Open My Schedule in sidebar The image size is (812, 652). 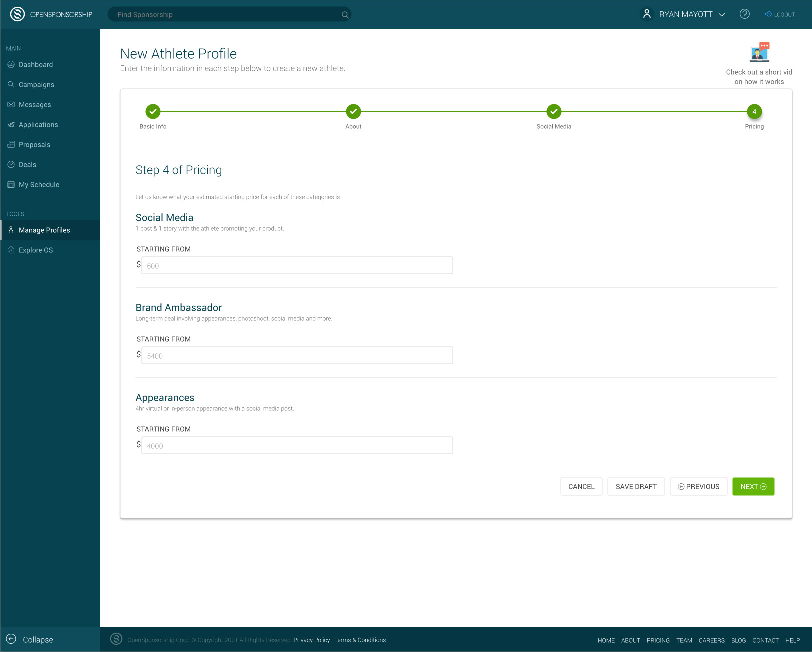pyautogui.click(x=50, y=185)
